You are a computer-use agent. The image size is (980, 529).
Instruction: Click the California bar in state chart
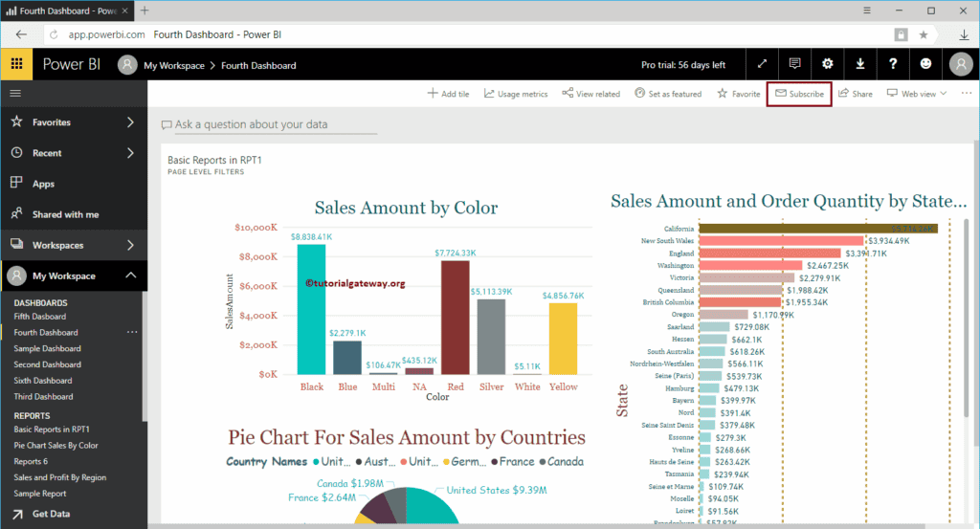(818, 229)
